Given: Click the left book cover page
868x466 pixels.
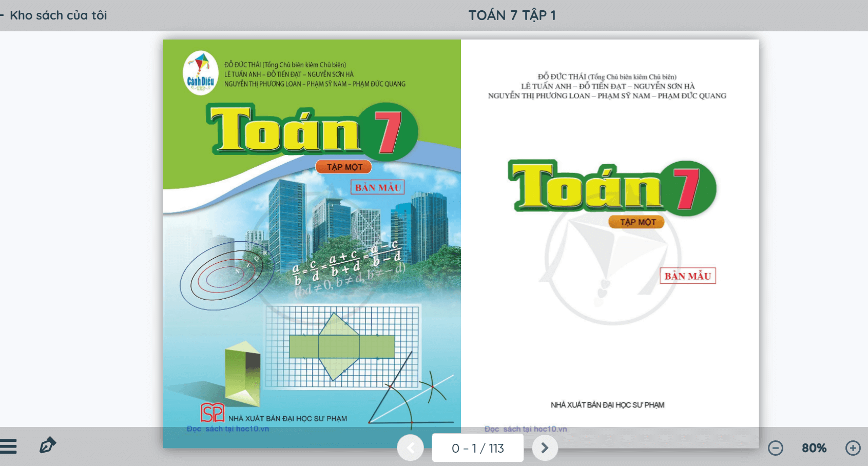Looking at the screenshot, I should (x=312, y=244).
